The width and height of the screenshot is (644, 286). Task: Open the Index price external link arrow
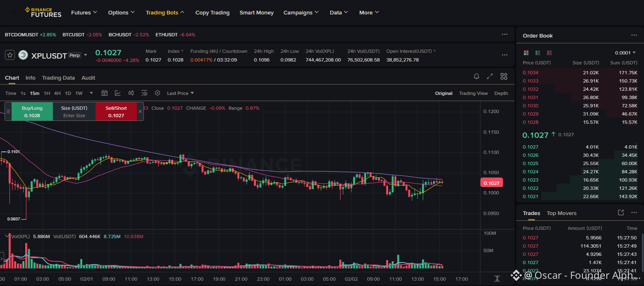point(182,51)
